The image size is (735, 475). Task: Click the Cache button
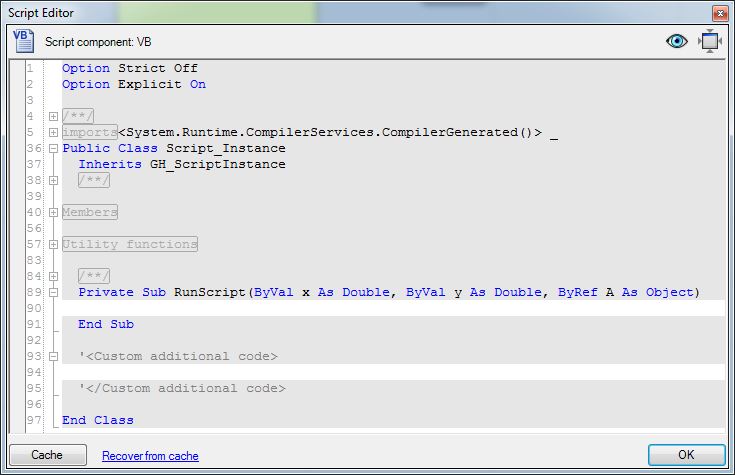[48, 455]
